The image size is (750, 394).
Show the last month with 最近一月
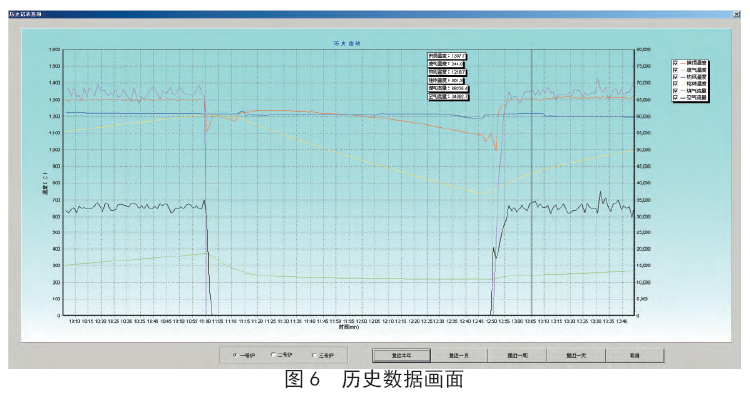tap(459, 356)
